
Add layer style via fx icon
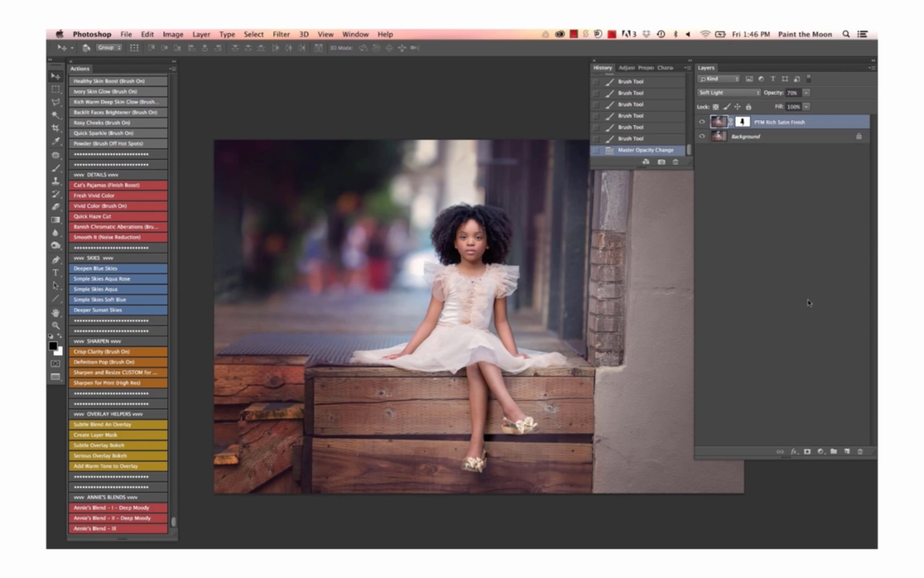pyautogui.click(x=794, y=451)
